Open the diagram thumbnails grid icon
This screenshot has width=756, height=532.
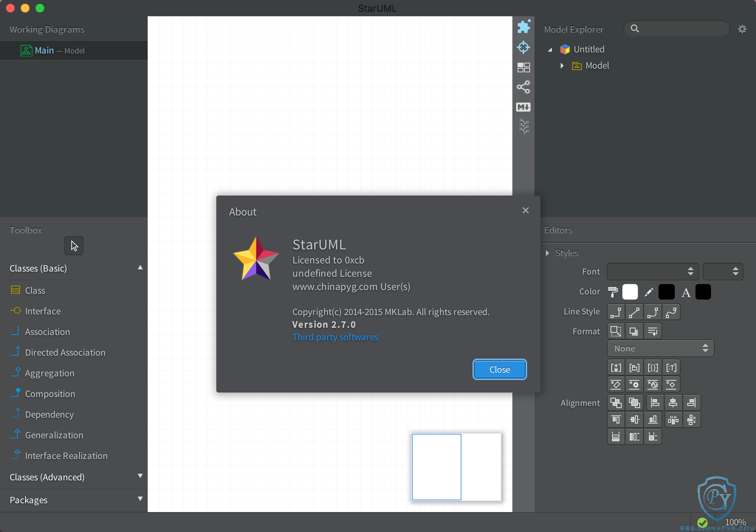tap(523, 67)
